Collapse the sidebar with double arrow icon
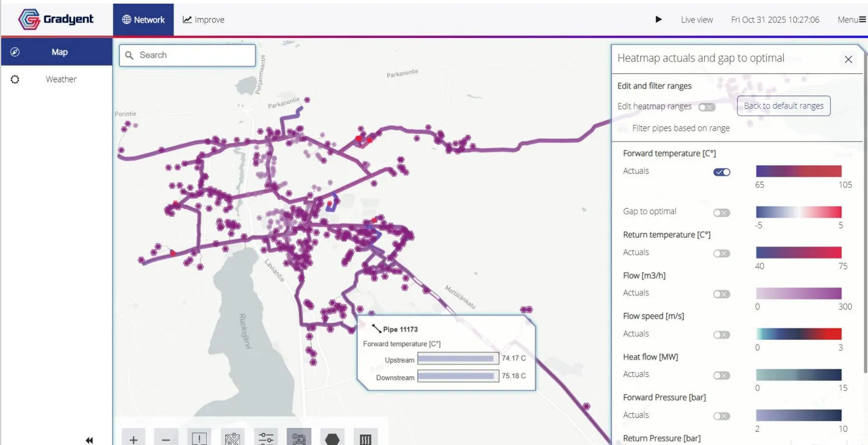This screenshot has height=445, width=868. click(89, 440)
